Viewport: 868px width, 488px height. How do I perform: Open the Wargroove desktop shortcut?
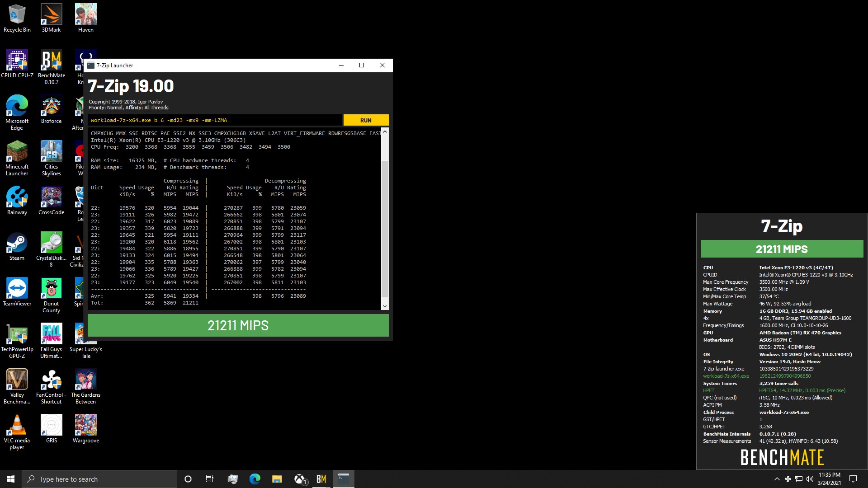pyautogui.click(x=86, y=429)
